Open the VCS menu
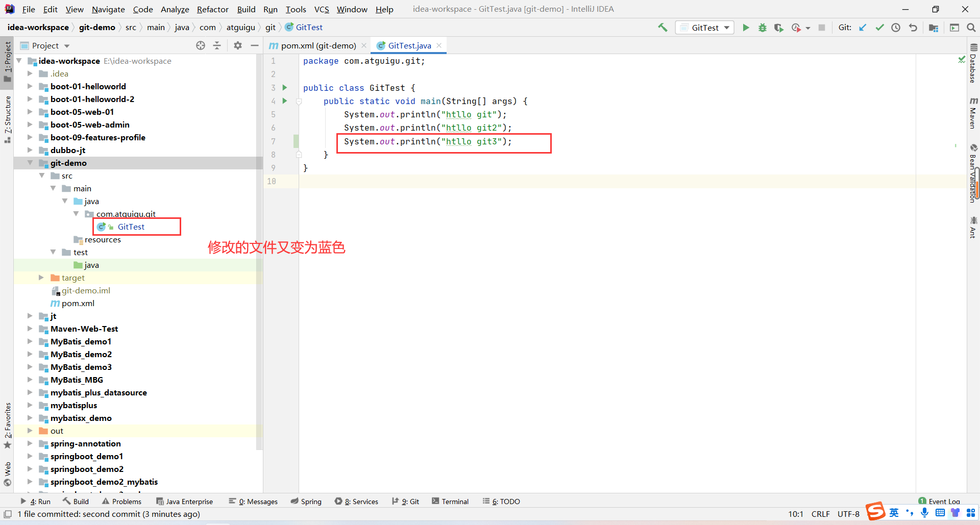This screenshot has width=980, height=525. (x=322, y=9)
